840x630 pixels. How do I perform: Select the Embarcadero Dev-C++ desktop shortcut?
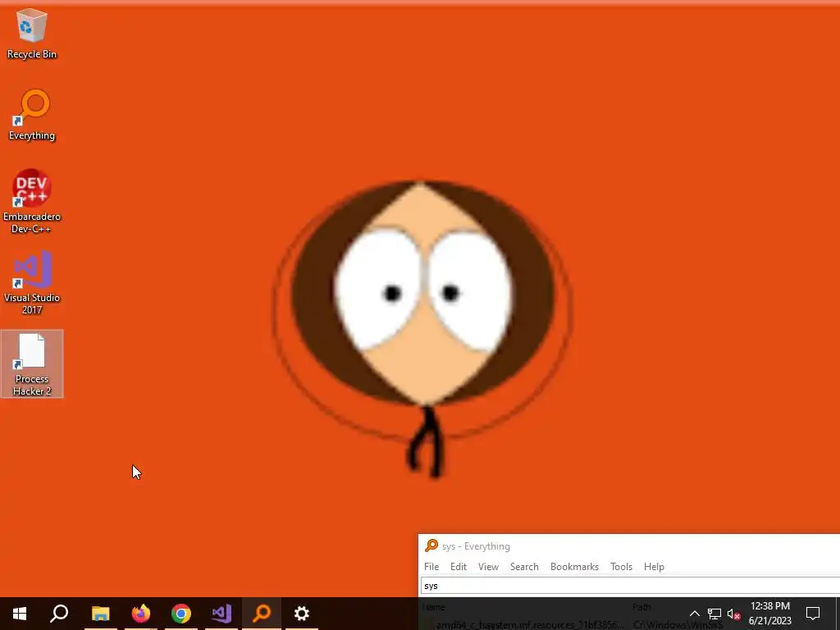32,202
